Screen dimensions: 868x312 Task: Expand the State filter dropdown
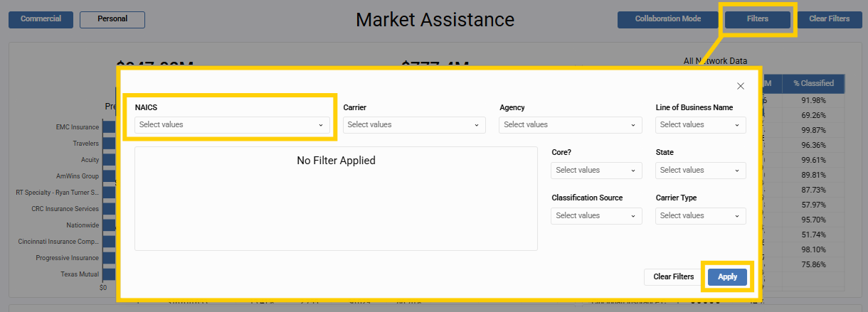[701, 170]
